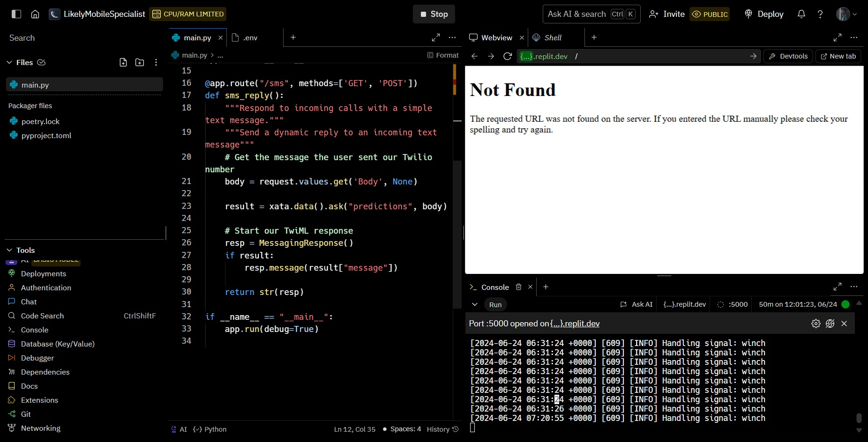Go to the Replit home icon
This screenshot has width=868, height=442.
coord(35,14)
